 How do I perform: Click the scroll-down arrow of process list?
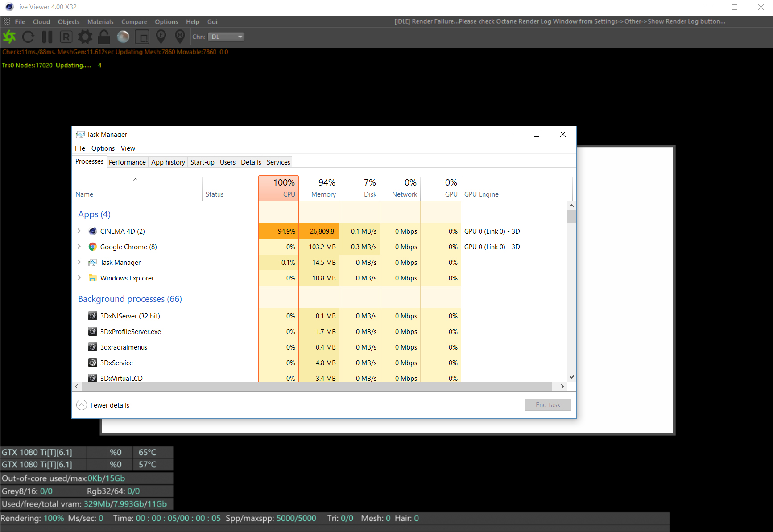[x=571, y=377]
